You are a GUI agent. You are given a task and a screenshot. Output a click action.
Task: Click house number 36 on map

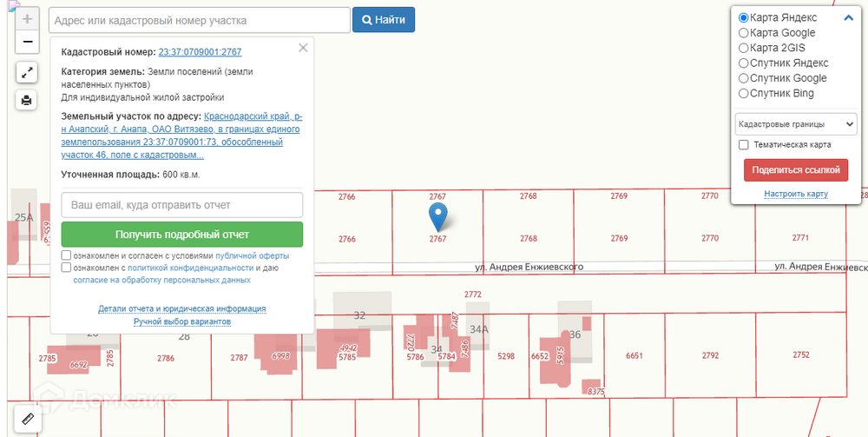575,334
